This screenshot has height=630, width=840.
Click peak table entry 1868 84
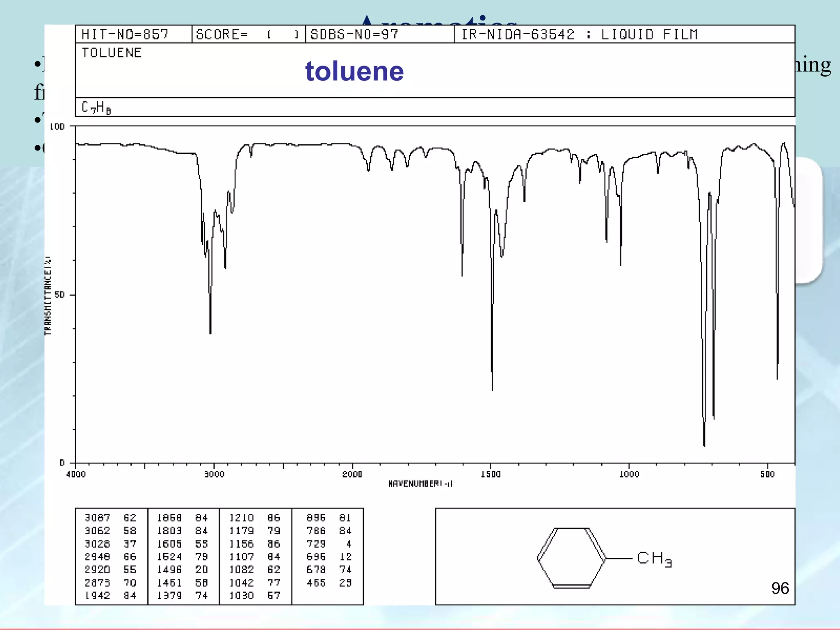click(183, 518)
